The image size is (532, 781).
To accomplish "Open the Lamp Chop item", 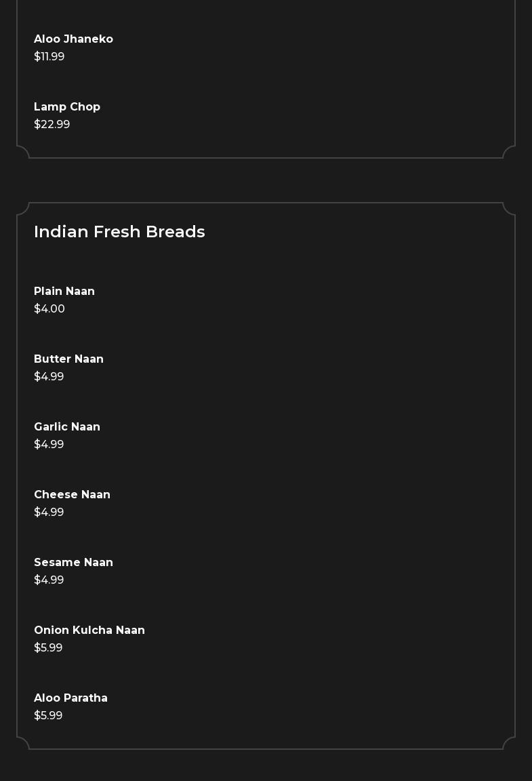I will (67, 107).
